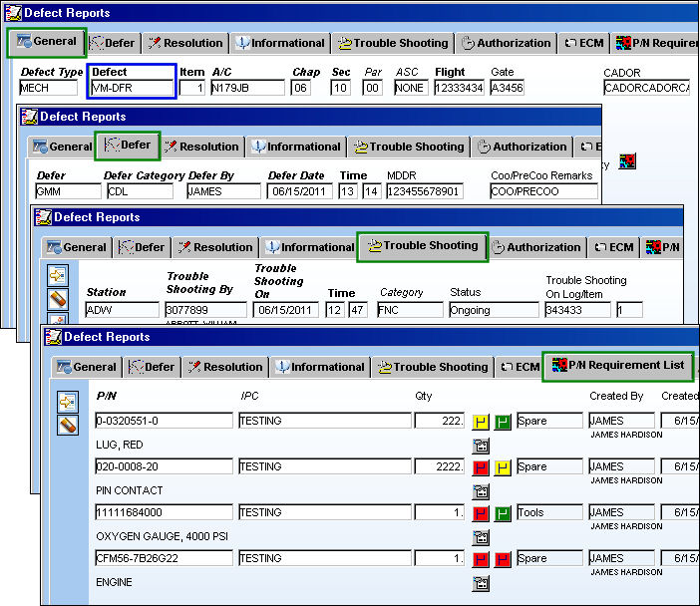Open Trouble Shooting tab in topmost window
The height and width of the screenshot is (606, 700).
click(x=393, y=43)
